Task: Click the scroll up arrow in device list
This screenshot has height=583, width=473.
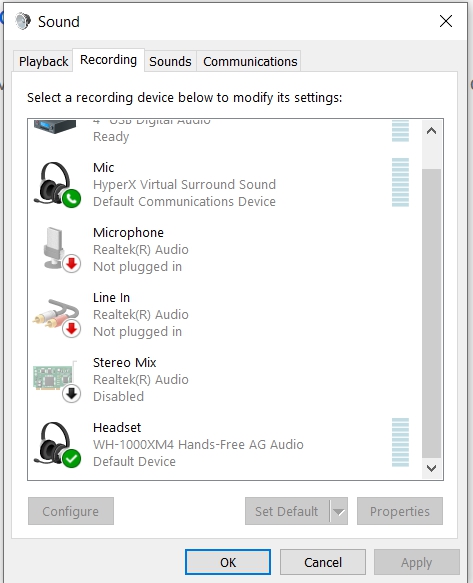Action: pyautogui.click(x=431, y=131)
